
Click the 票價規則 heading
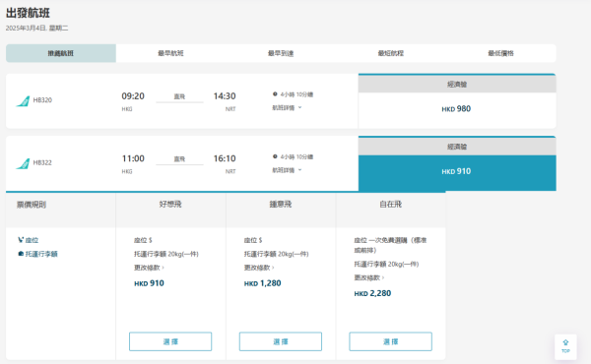pyautogui.click(x=32, y=205)
